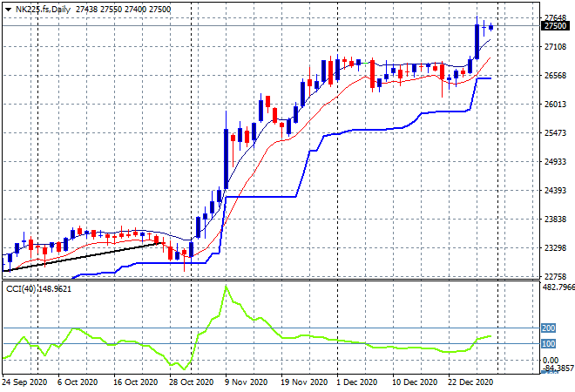575x392 pixels.
Task: Click the 9 Nov 2020 date label
Action: (245, 382)
